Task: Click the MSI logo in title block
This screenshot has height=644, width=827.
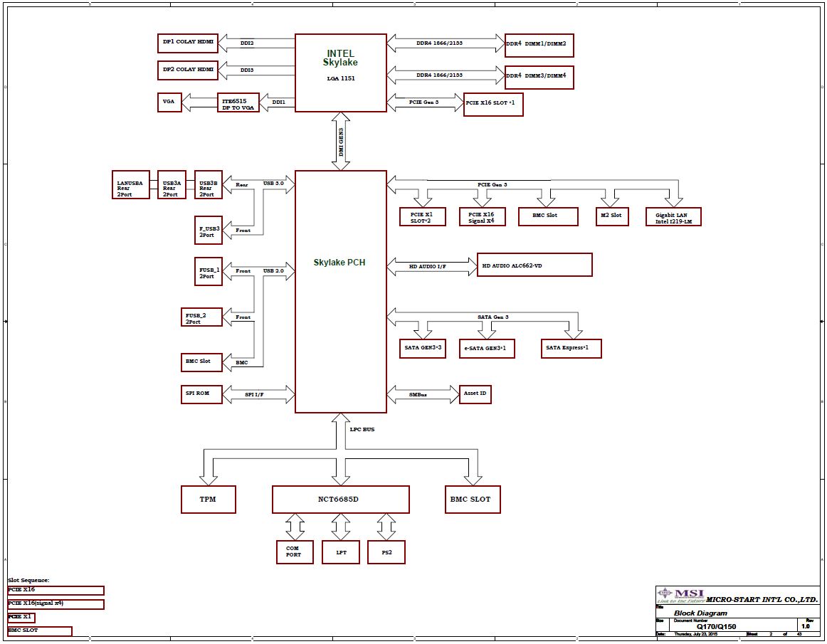Action: click(x=680, y=596)
